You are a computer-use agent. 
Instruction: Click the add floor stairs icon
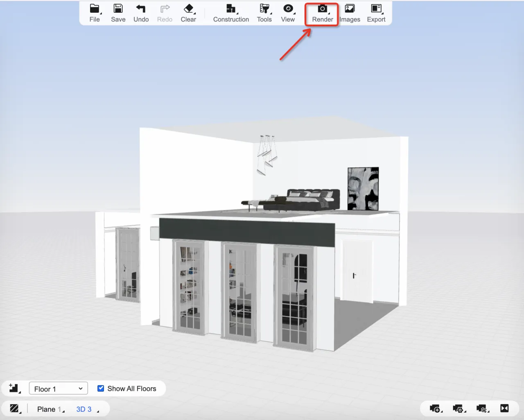coord(14,388)
